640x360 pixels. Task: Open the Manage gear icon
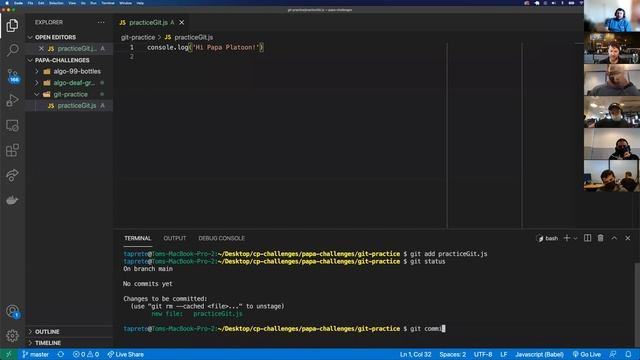point(12,336)
